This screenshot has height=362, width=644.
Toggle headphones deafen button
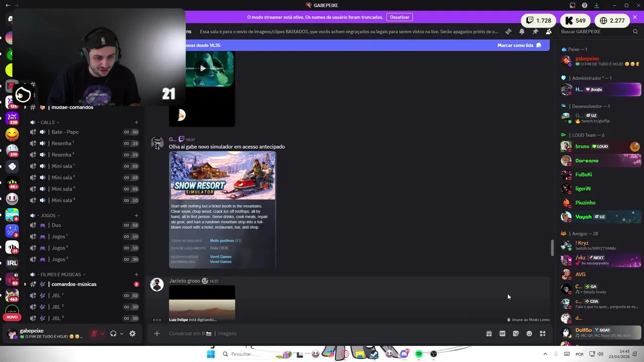(113, 333)
